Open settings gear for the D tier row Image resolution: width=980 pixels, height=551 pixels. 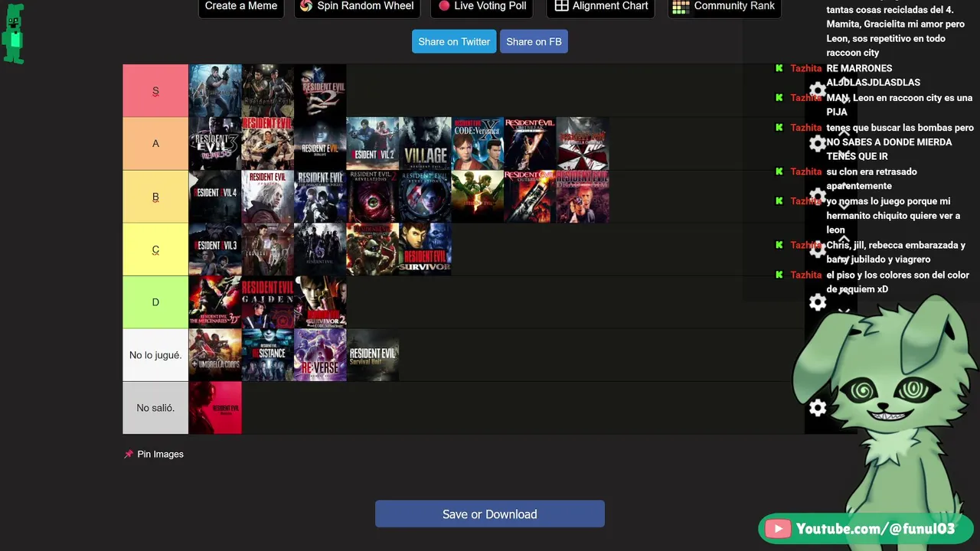(x=818, y=302)
